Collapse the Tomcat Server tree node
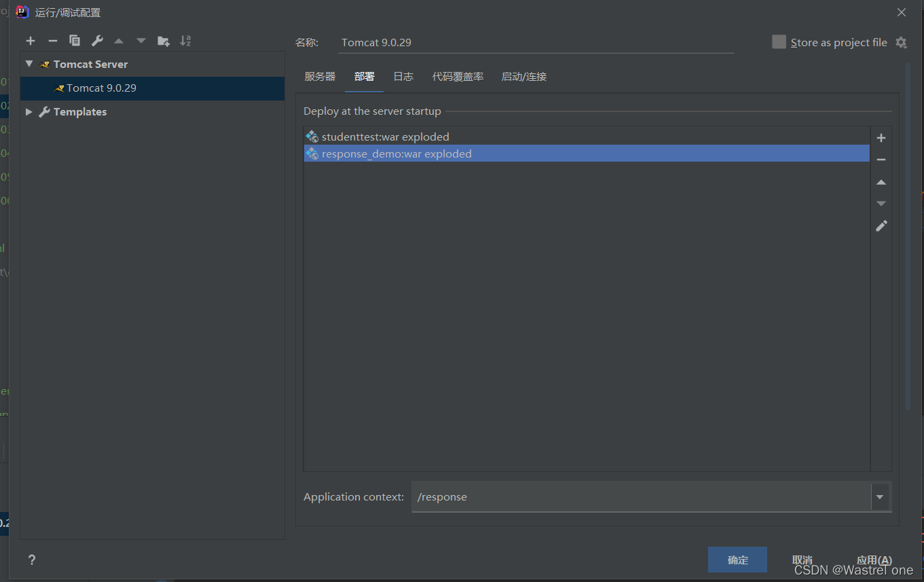 pyautogui.click(x=29, y=64)
